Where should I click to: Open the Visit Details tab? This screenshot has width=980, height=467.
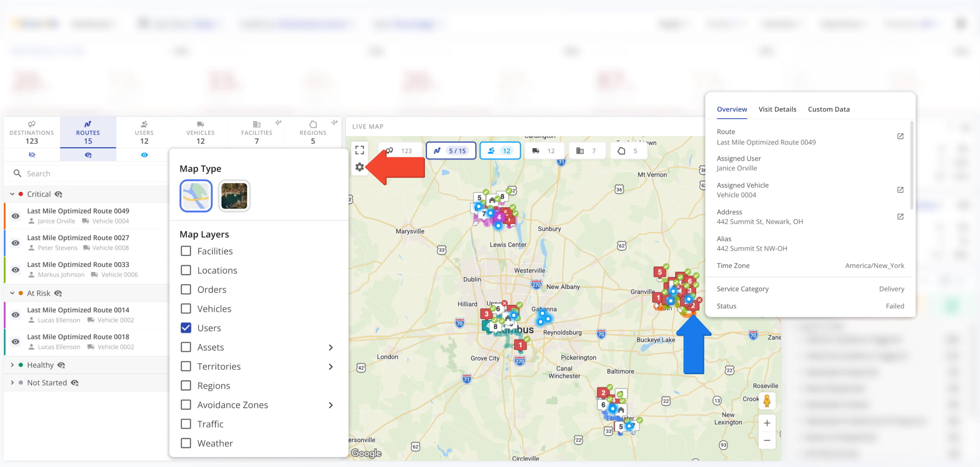(778, 109)
